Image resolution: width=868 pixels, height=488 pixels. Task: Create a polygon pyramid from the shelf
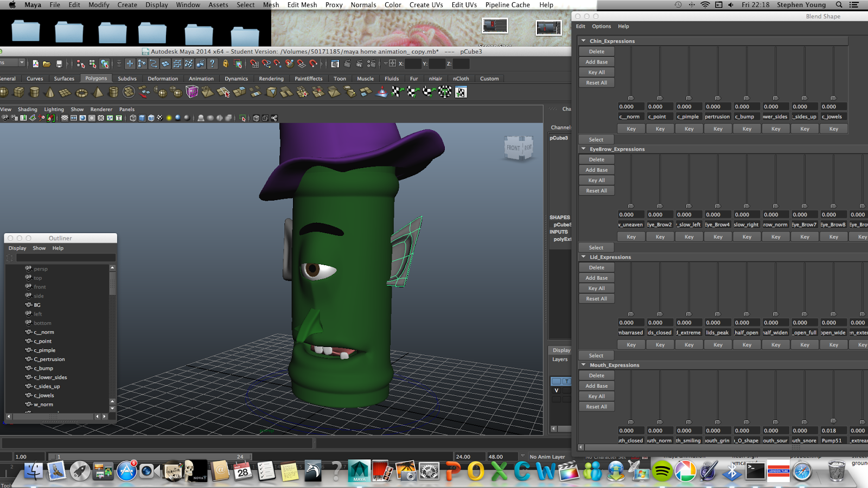pos(98,92)
